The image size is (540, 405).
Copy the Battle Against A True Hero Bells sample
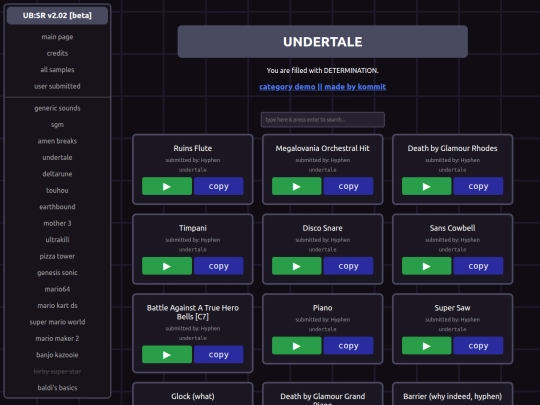(218, 355)
